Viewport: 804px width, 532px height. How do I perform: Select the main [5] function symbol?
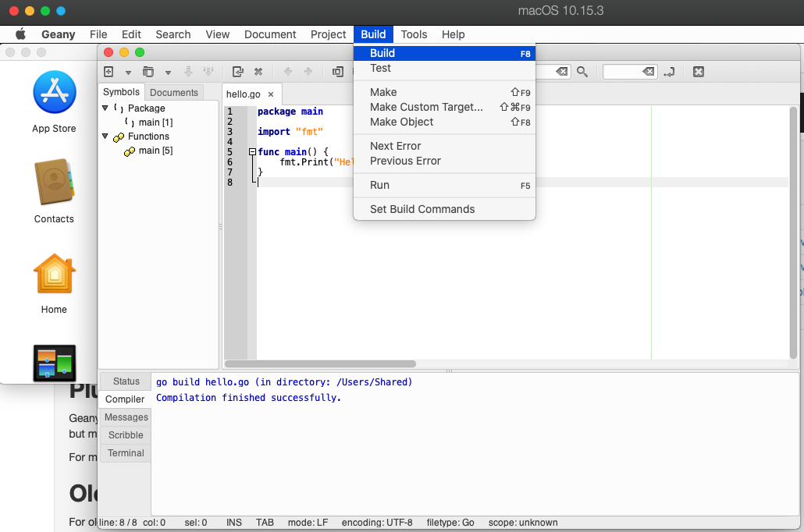155,151
